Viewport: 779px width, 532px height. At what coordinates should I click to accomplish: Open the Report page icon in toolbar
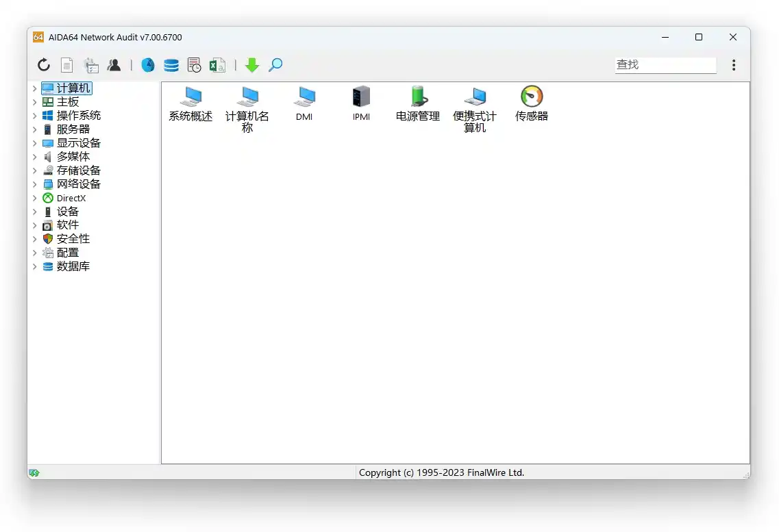(x=66, y=65)
